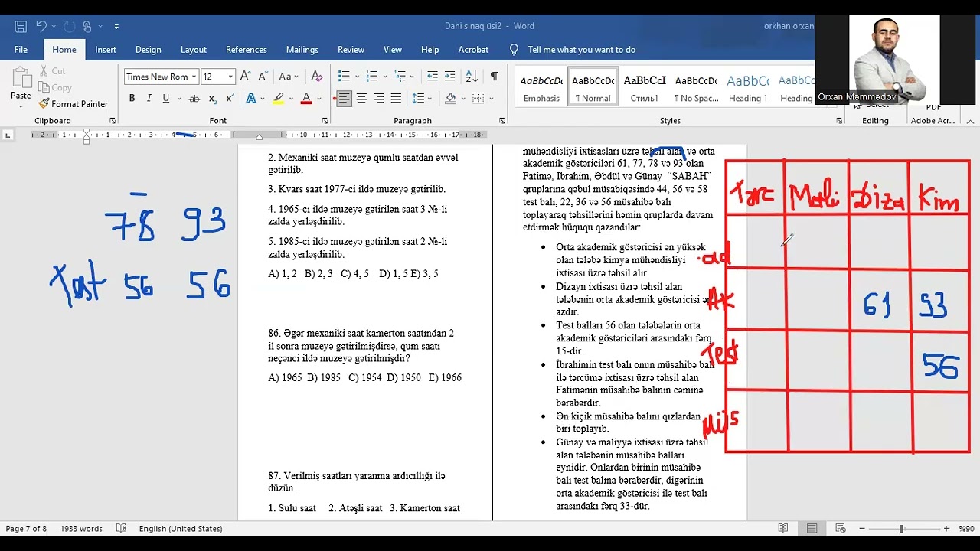980x551 pixels.
Task: Apply yellow text highlight color
Action: click(278, 98)
